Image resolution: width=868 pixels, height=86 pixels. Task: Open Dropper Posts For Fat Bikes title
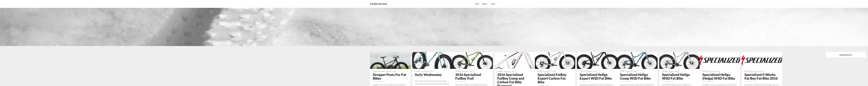[x=390, y=77]
